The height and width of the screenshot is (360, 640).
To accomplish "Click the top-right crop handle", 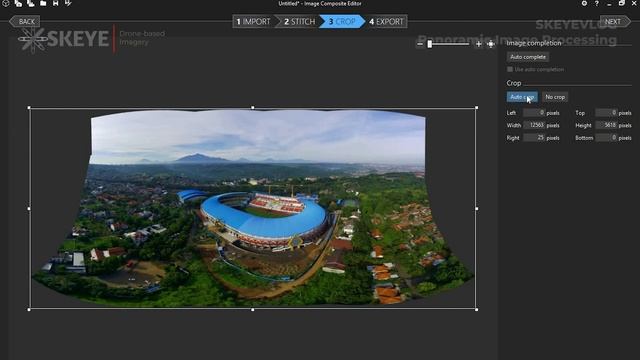I will (476, 108).
